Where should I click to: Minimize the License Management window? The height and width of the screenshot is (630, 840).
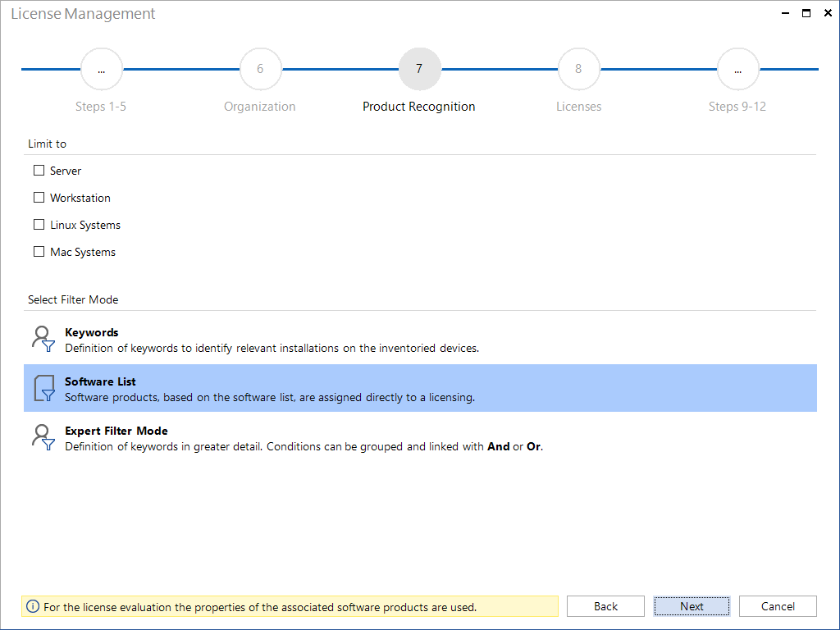(785, 13)
